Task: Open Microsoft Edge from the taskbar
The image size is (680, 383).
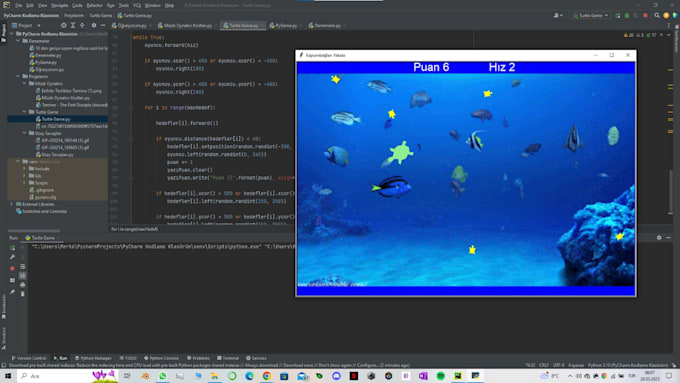Action: pos(249,376)
